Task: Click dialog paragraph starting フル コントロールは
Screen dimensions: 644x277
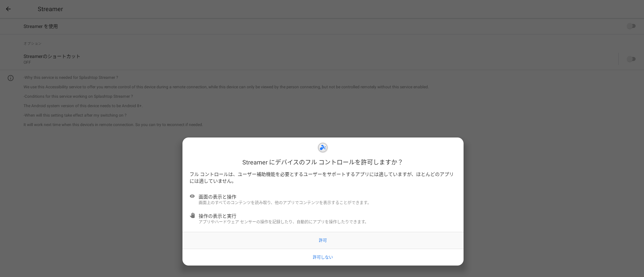Action: (321, 178)
